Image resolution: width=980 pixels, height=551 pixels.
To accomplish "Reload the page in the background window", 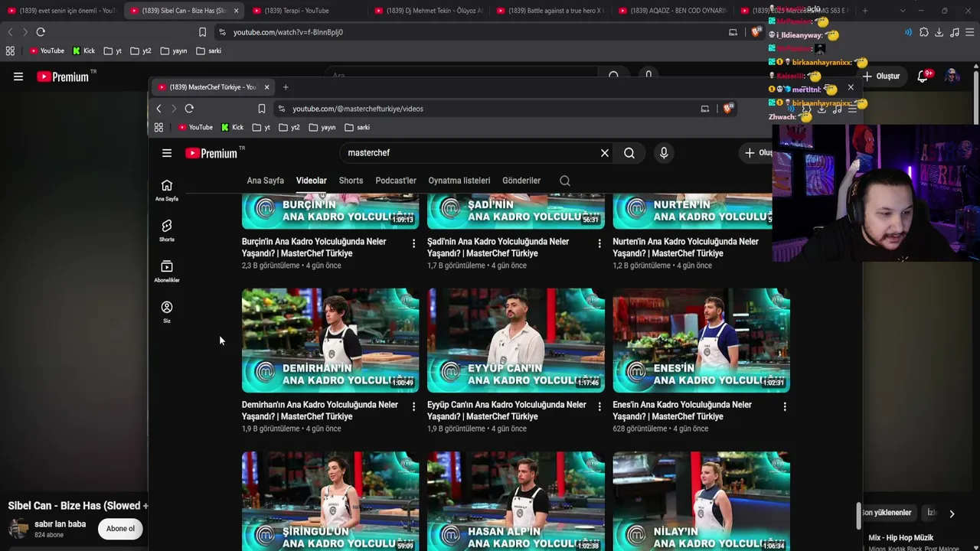I will 41,32.
